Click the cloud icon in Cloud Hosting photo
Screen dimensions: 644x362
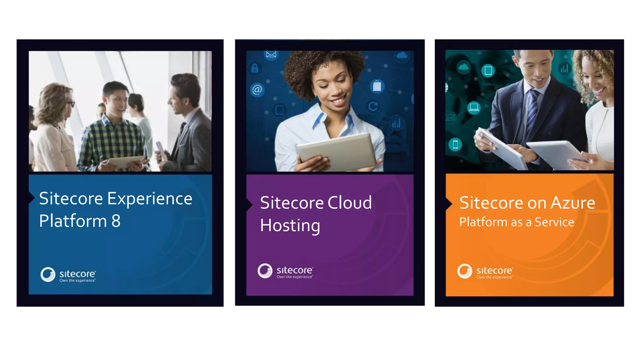[x=402, y=56]
